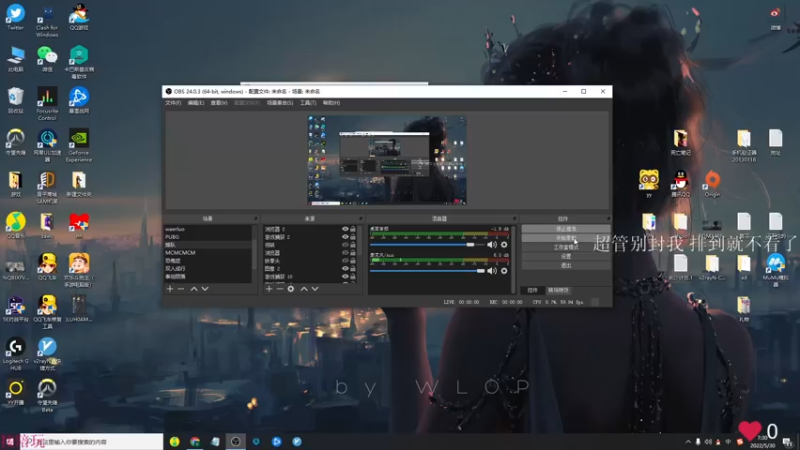Move selected source up with arrow

tap(303, 288)
